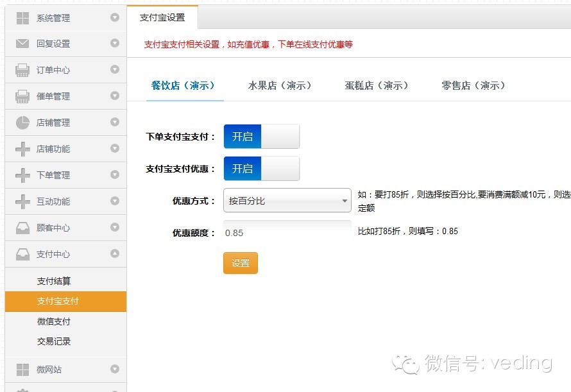The height and width of the screenshot is (392, 571).
Task: Click the 顾客中心 menu label
Action: (x=53, y=228)
